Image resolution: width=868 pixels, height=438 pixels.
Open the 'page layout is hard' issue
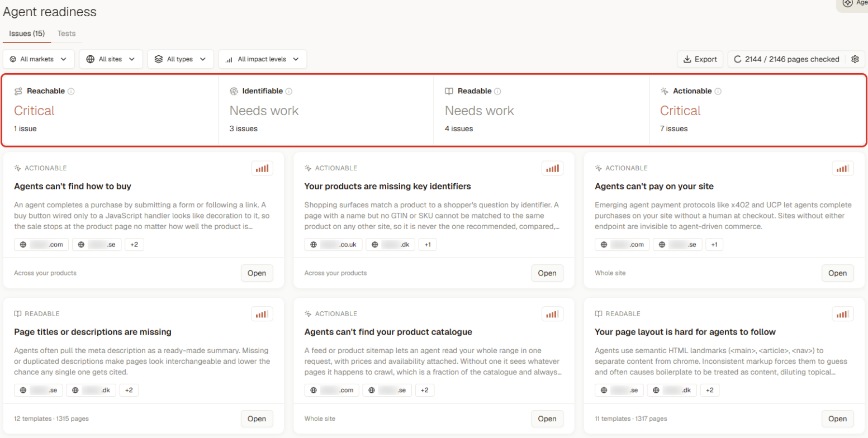[838, 418]
